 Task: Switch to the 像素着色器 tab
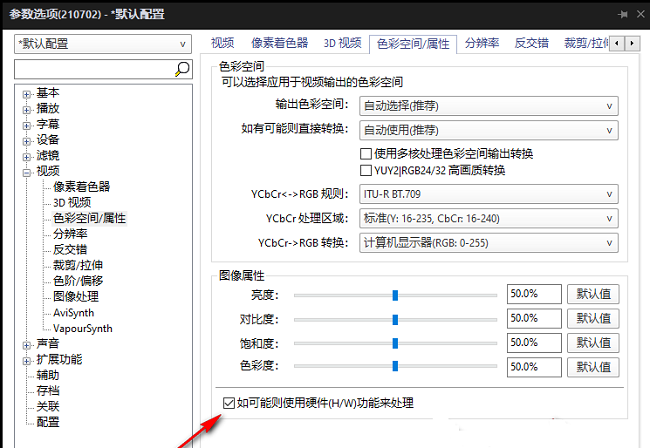280,43
